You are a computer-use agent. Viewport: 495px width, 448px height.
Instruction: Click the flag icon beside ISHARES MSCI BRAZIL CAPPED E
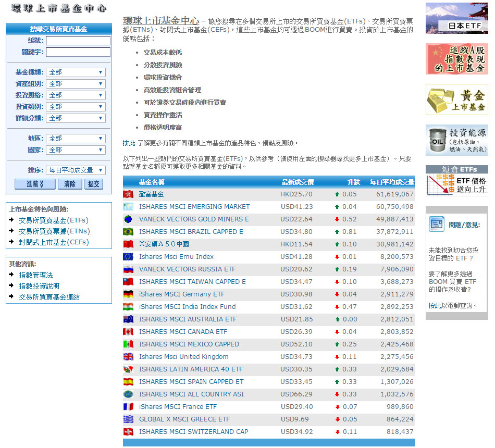(128, 232)
